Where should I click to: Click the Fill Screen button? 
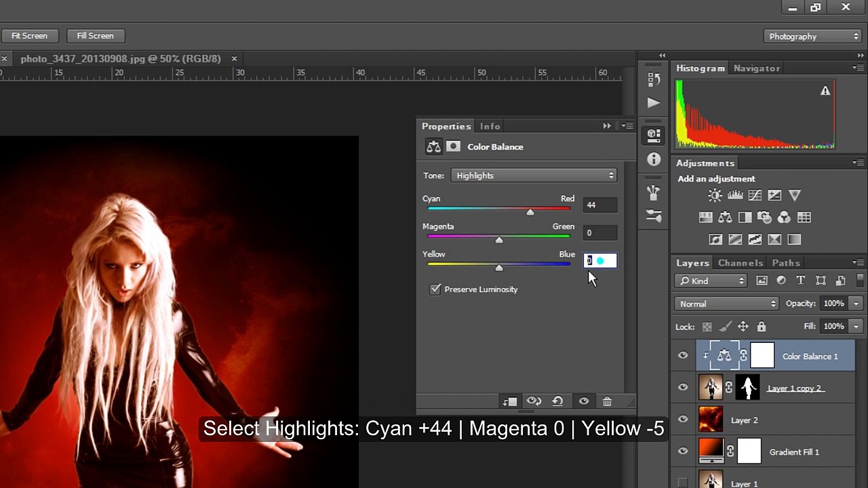coord(95,36)
